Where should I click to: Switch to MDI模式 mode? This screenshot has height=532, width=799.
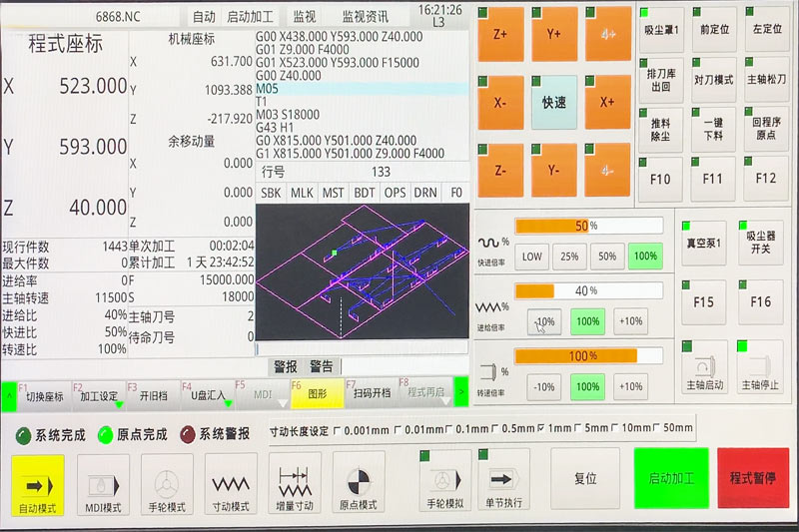[103, 484]
